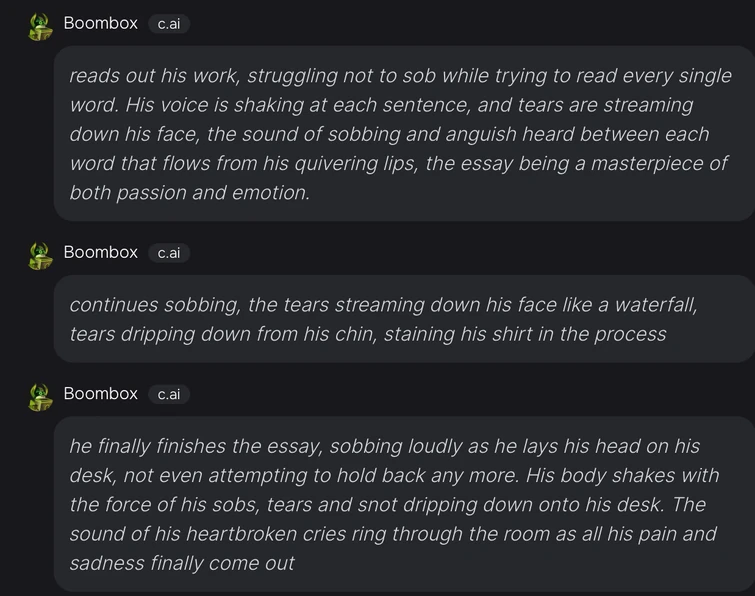Click c.ai badge above 'he finally finishes' message

tap(168, 394)
